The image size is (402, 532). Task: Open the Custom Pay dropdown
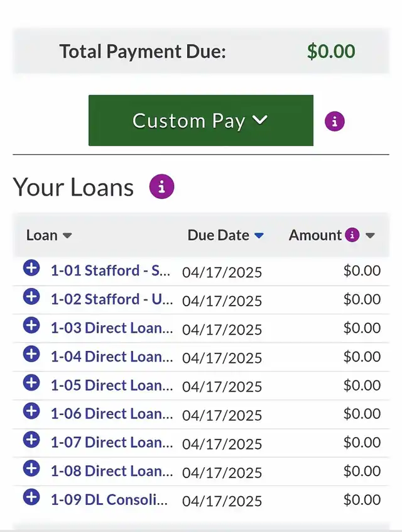click(200, 121)
